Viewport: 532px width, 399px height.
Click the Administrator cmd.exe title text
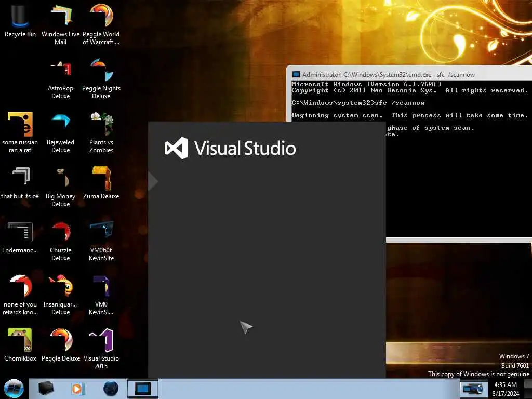(389, 75)
